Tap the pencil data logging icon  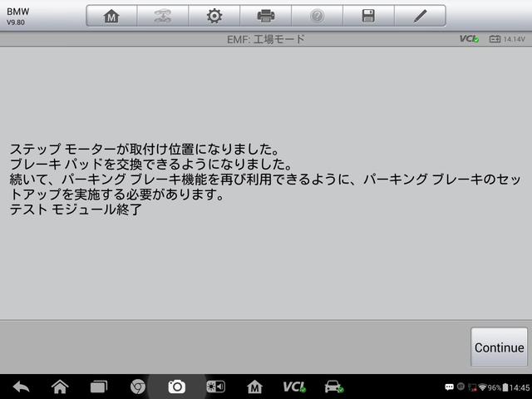[x=421, y=16]
